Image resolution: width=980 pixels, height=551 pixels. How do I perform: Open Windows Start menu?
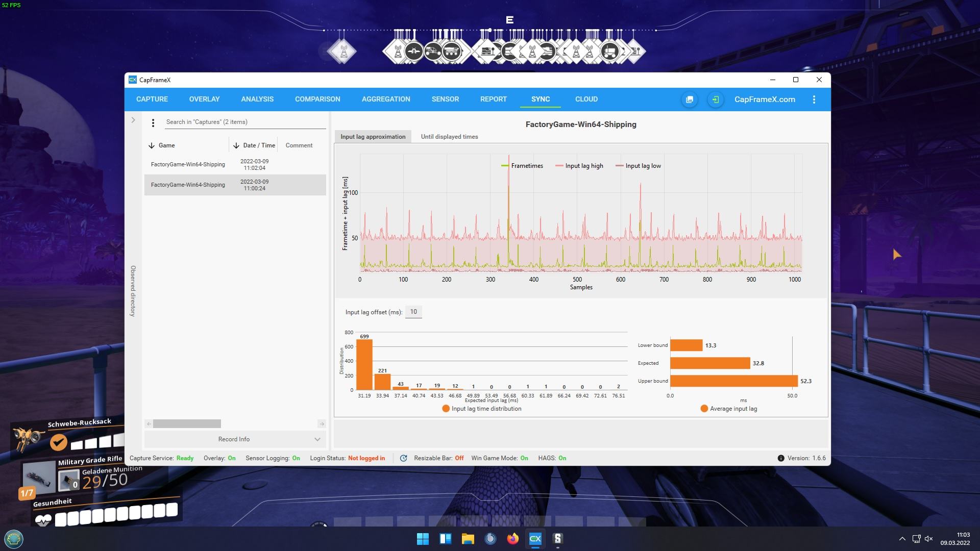click(423, 539)
